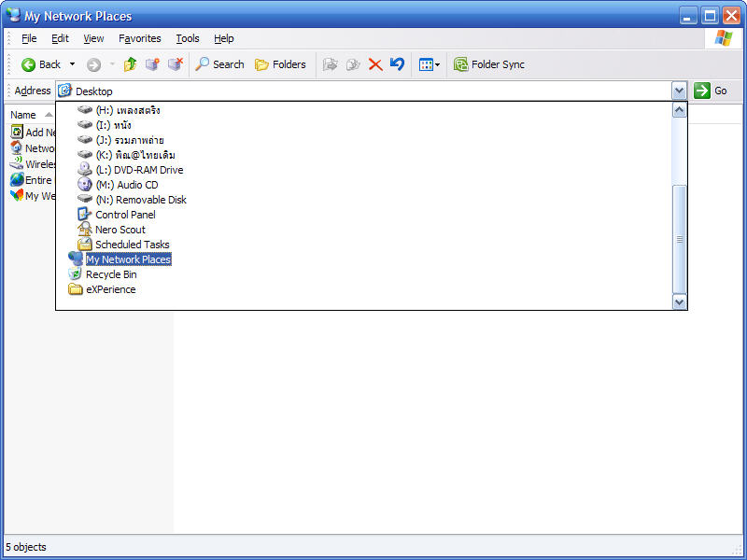Go back using the Back button

point(41,64)
